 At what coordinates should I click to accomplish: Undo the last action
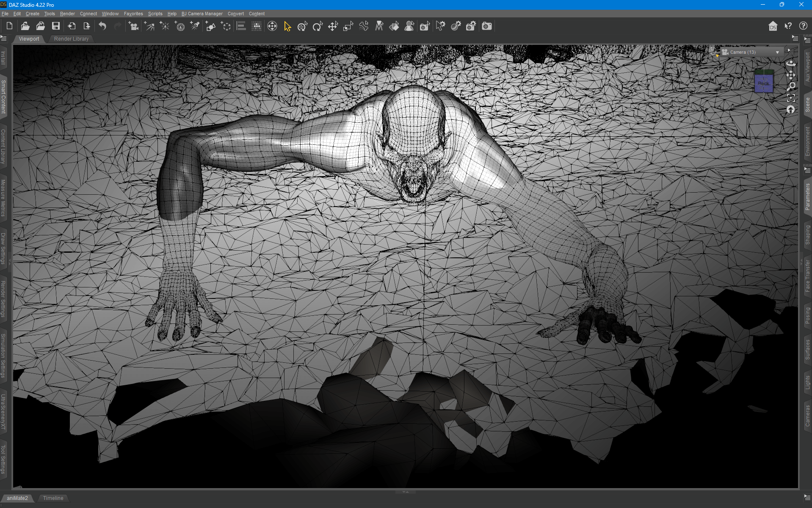click(x=102, y=26)
